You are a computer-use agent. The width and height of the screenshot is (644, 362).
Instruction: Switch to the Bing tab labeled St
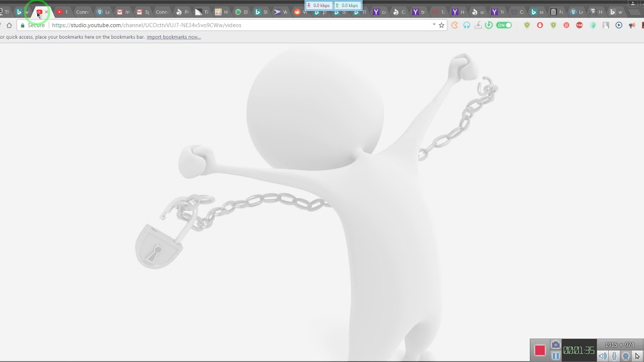click(x=261, y=12)
